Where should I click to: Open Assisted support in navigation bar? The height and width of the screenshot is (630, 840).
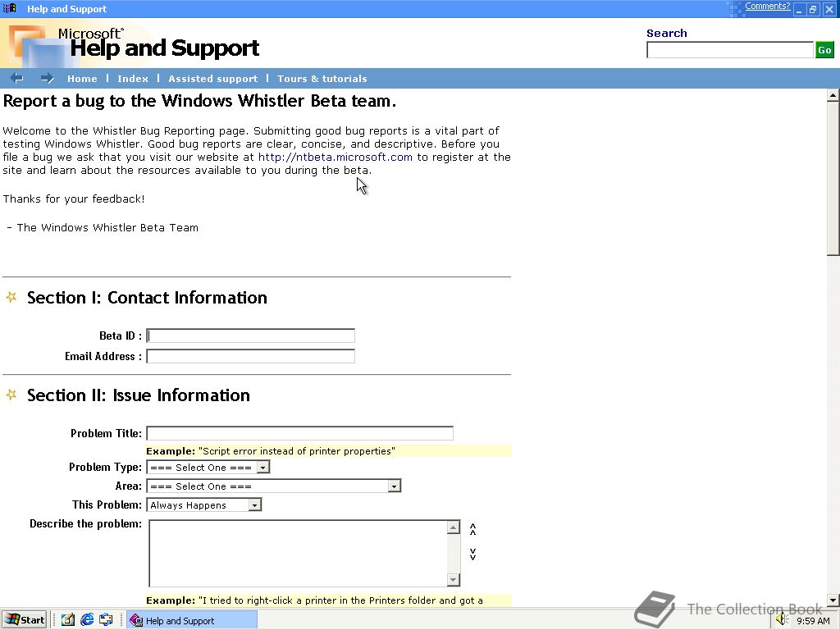pos(212,79)
